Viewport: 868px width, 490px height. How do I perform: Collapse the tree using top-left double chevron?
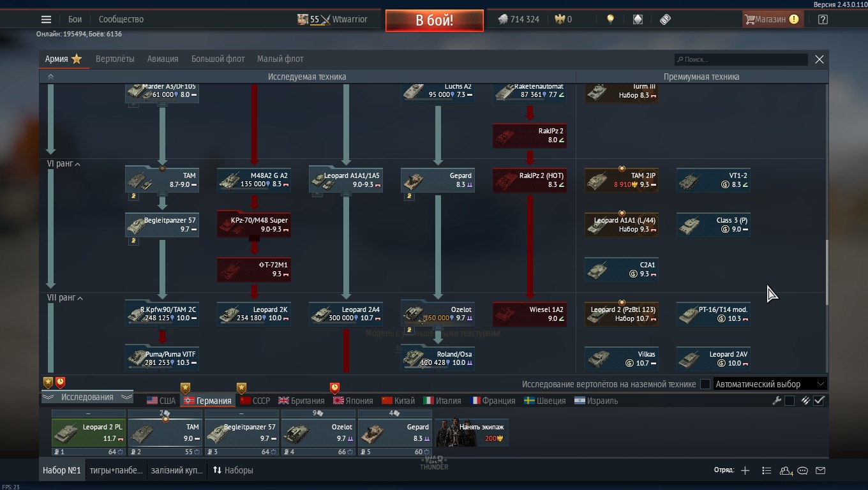50,77
